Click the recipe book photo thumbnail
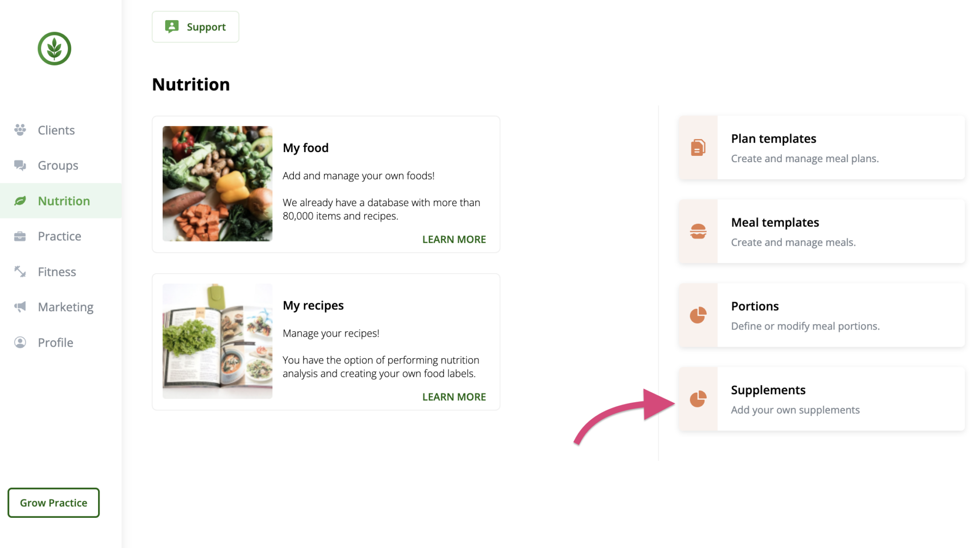The height and width of the screenshot is (548, 980). click(x=218, y=341)
